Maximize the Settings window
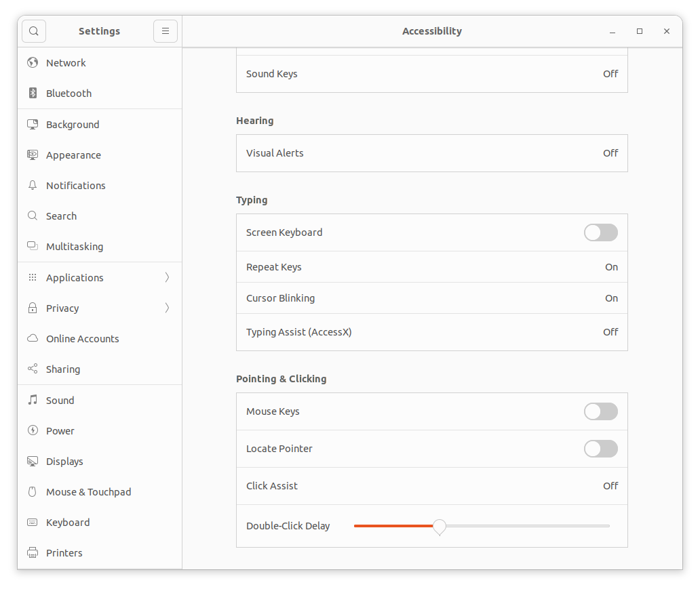Viewport: 700px width, 589px height. tap(640, 31)
